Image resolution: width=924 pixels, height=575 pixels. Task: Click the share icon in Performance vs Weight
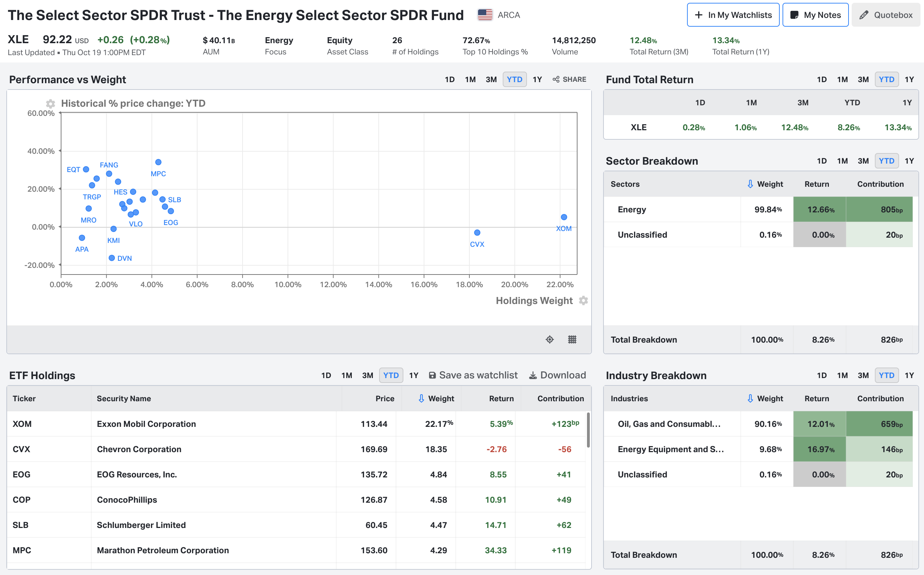pyautogui.click(x=556, y=79)
